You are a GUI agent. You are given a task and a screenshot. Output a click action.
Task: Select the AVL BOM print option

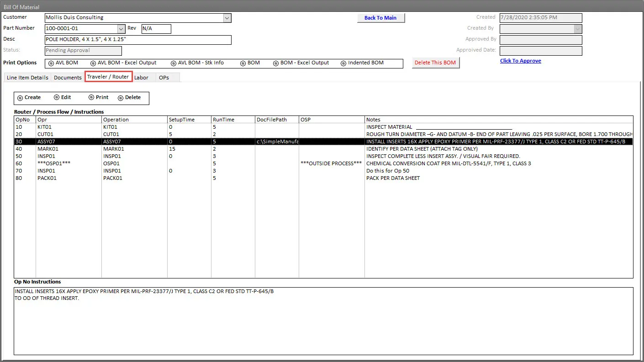click(x=51, y=63)
